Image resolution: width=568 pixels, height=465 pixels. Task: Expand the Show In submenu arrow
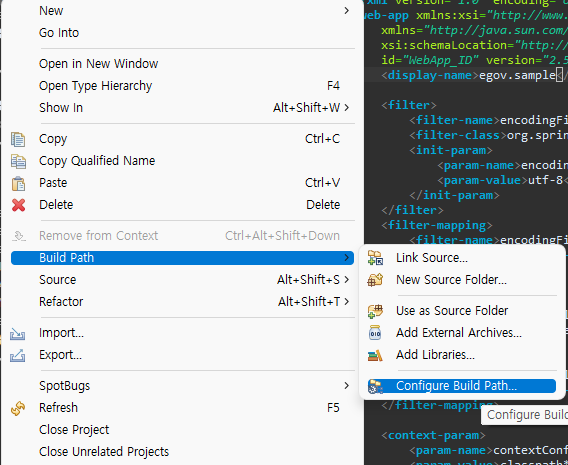347,108
